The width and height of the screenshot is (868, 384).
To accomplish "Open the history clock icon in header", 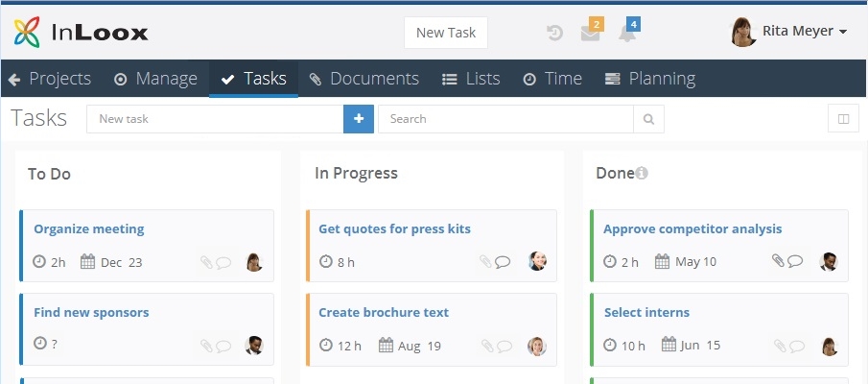I will (x=554, y=34).
